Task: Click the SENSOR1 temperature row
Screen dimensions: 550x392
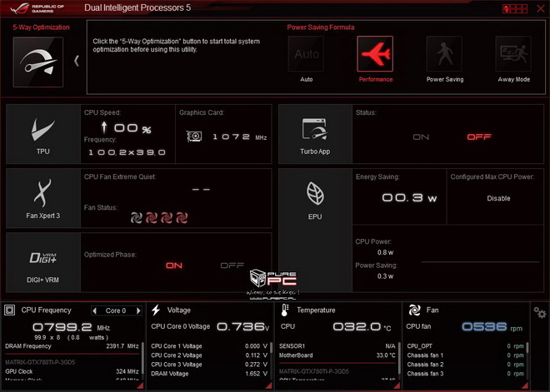Action: pyautogui.click(x=337, y=346)
